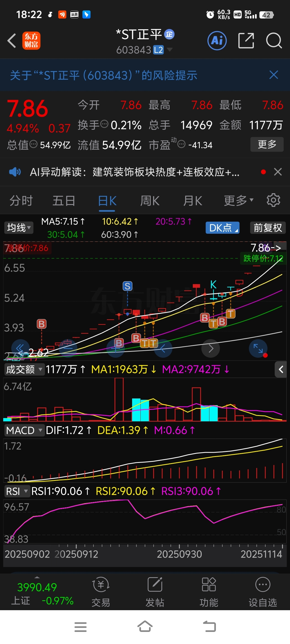Screen dimensions: 290x644
Task: Switch to 五日 tab
Action: (64, 201)
